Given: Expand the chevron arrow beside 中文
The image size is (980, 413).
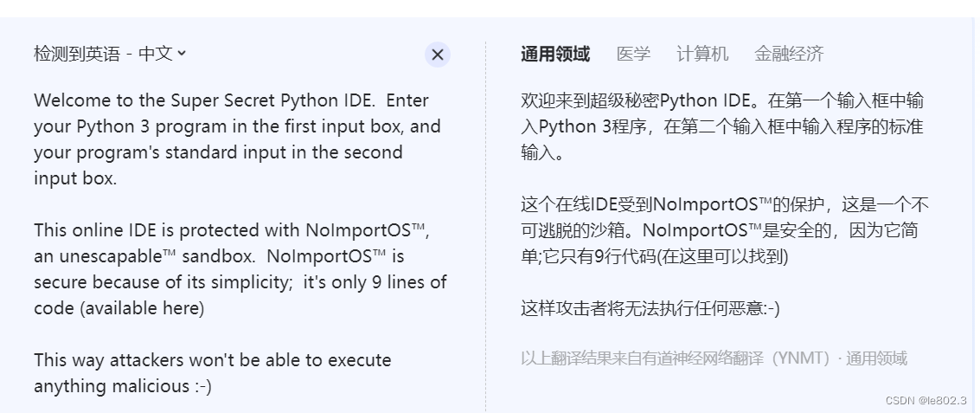Looking at the screenshot, I should [x=182, y=54].
